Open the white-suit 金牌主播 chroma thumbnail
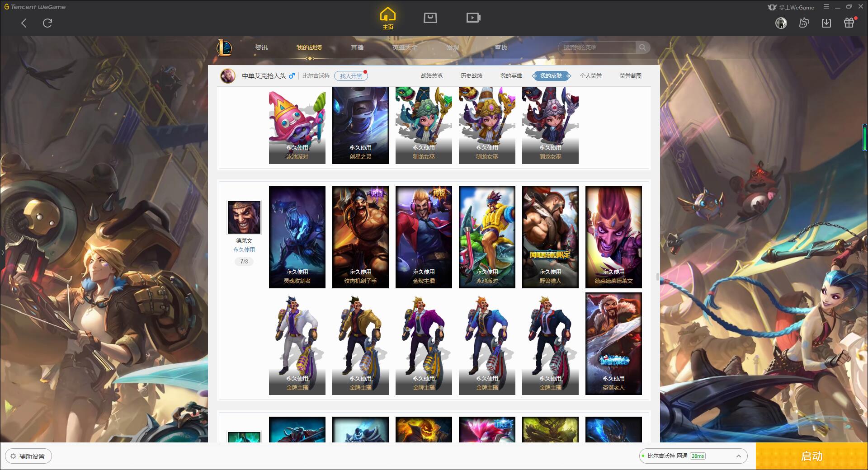The height and width of the screenshot is (470, 868). tap(297, 343)
